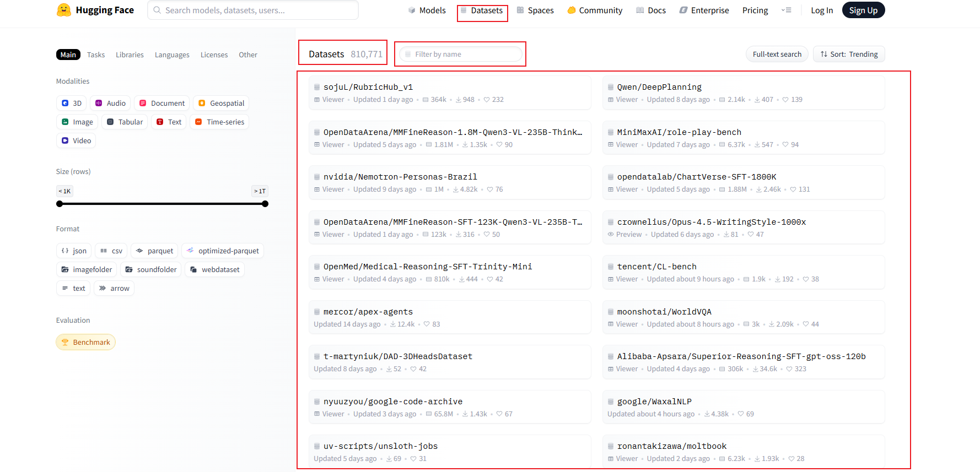Open the Community menu
The width and height of the screenshot is (980, 472).
pyautogui.click(x=595, y=10)
